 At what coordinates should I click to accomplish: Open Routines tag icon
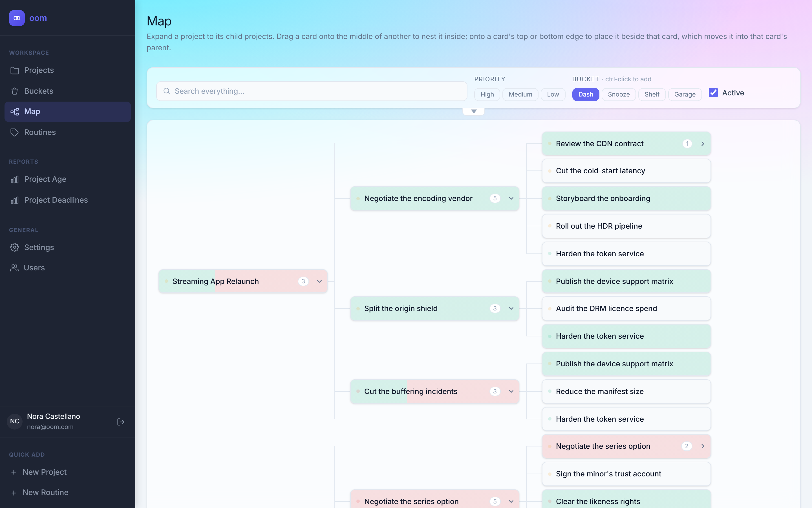[14, 132]
